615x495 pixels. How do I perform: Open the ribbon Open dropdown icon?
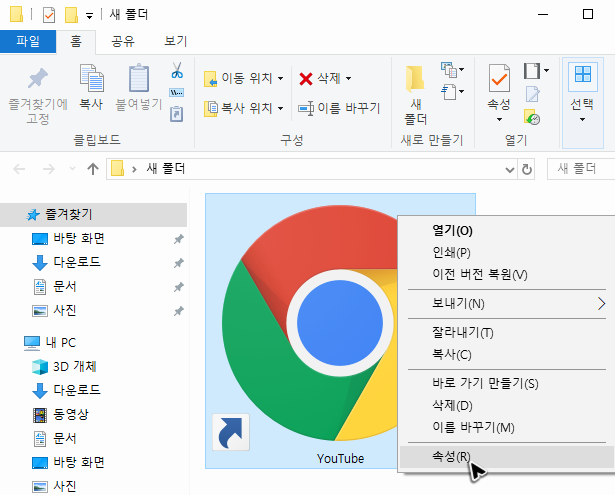[x=536, y=71]
